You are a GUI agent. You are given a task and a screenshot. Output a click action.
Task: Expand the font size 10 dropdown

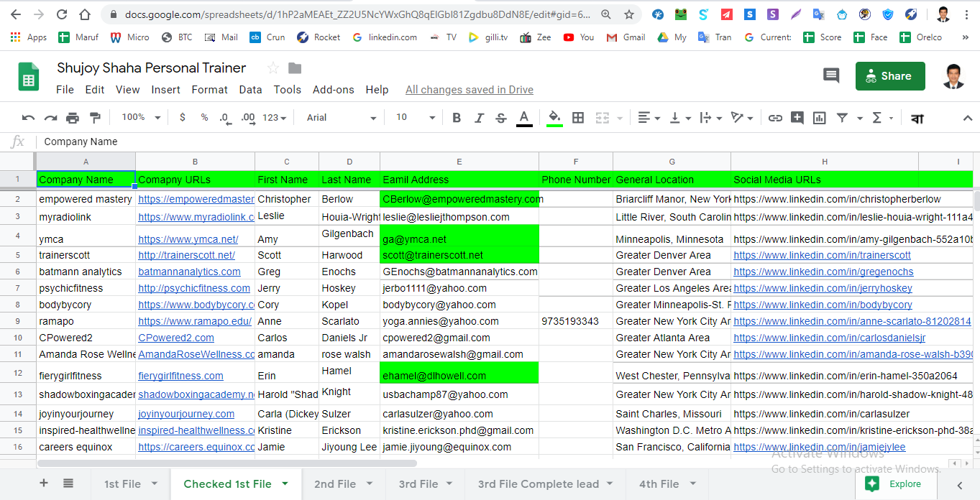(x=416, y=118)
